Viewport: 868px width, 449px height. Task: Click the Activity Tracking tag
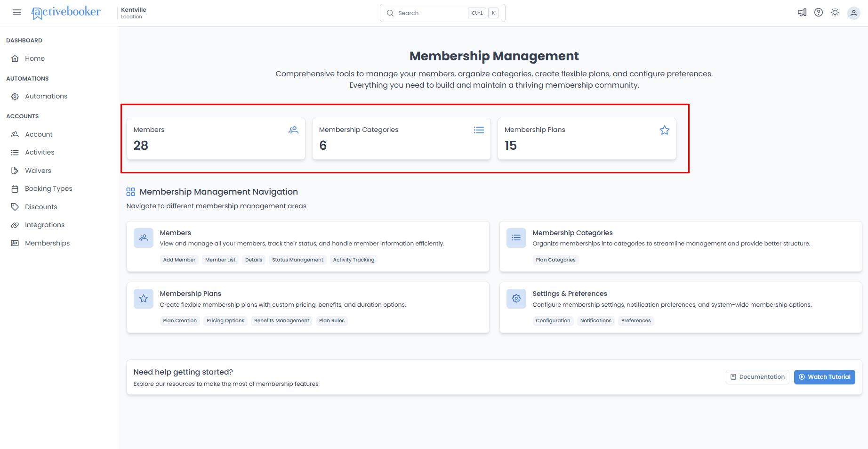354,260
